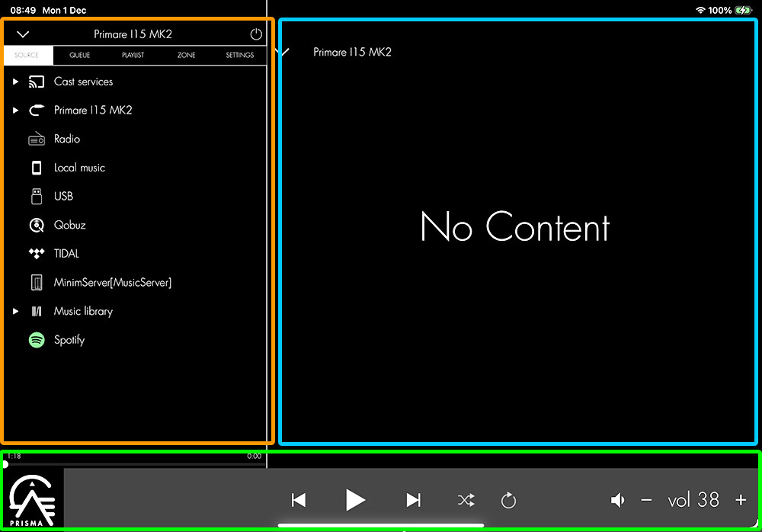Increase volume with the plus button

tap(741, 500)
